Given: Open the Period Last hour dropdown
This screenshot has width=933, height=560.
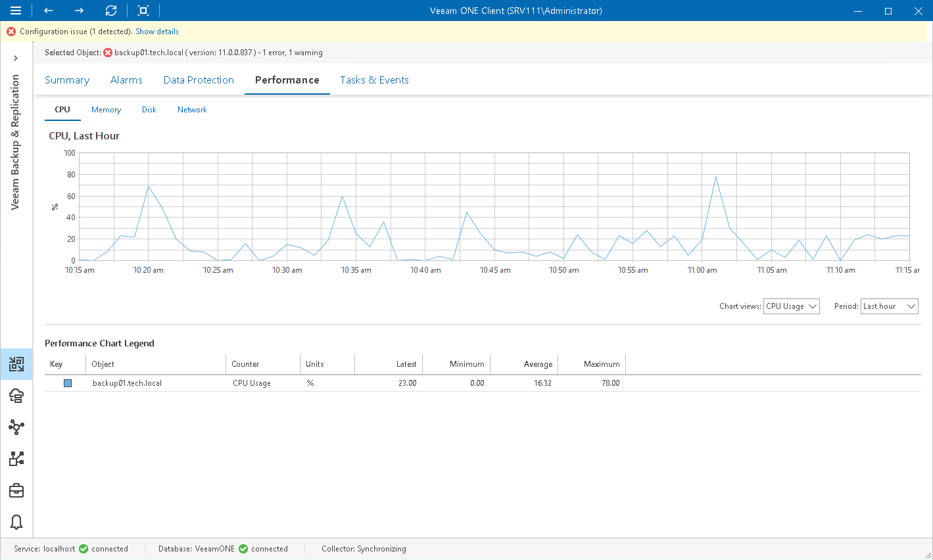Looking at the screenshot, I should (890, 306).
